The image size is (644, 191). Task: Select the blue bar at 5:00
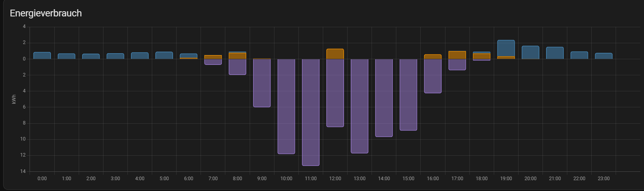point(164,56)
